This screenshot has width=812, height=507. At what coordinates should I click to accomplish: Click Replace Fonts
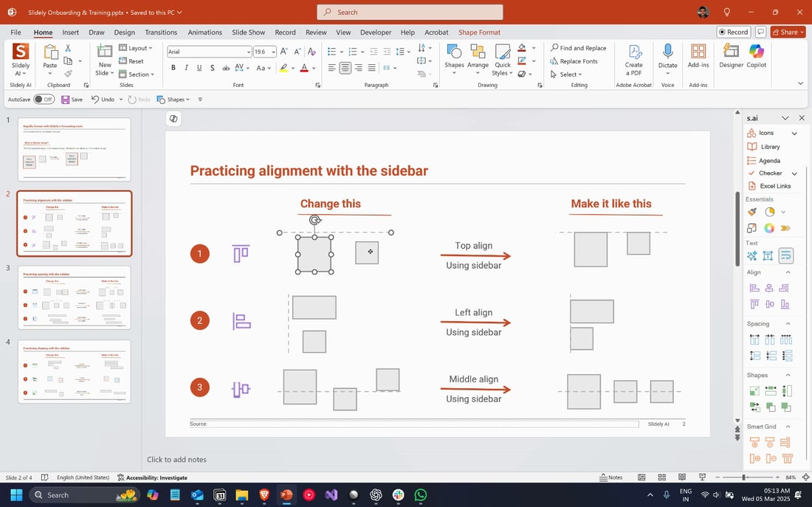(574, 61)
